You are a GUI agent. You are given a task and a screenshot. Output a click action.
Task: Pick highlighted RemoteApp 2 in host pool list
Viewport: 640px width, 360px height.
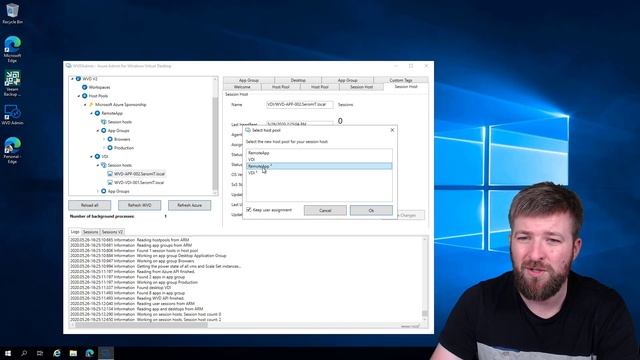pyautogui.click(x=319, y=166)
